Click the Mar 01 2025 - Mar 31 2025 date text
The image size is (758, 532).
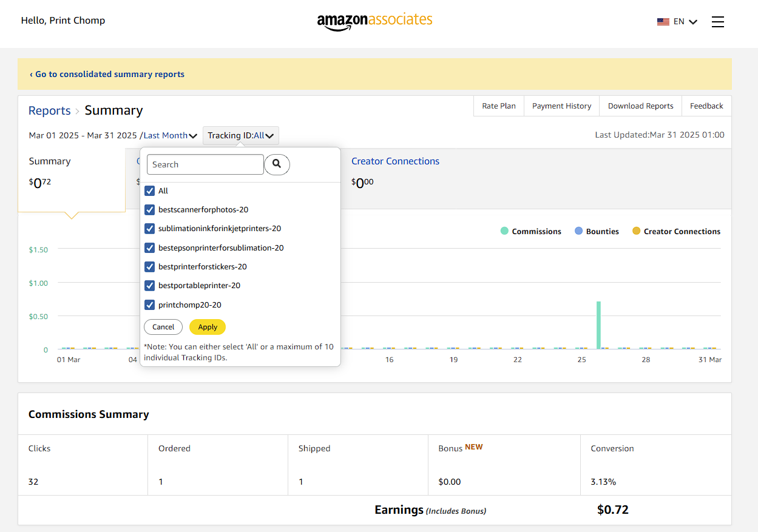click(83, 135)
